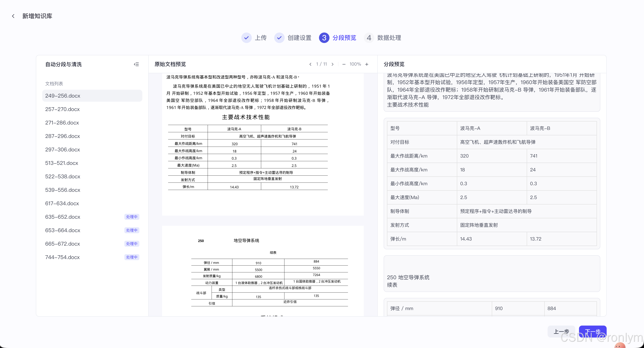Image resolution: width=644 pixels, height=348 pixels.
Task: Select 分段预览 step label
Action: [x=344, y=38]
